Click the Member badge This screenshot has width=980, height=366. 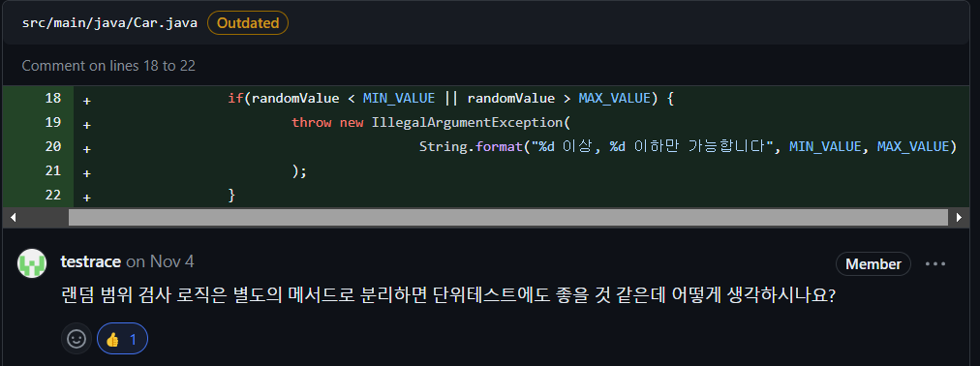click(873, 264)
